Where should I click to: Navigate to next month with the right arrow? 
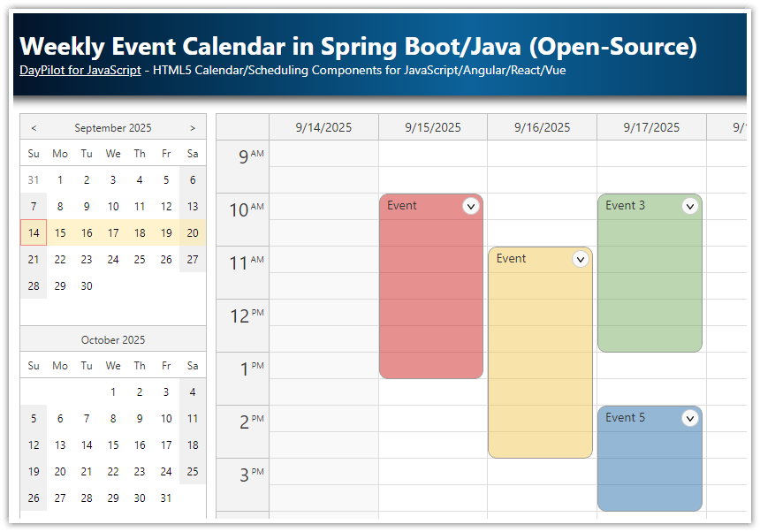[193, 127]
